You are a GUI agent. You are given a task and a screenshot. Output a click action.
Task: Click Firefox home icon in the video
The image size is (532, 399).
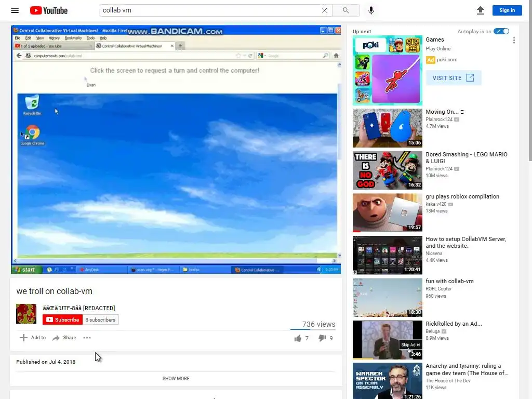click(x=336, y=56)
